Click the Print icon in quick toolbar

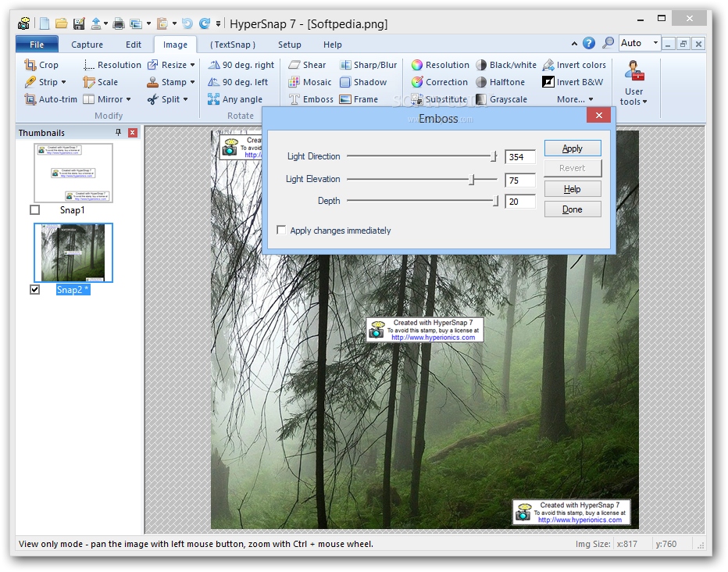click(119, 23)
